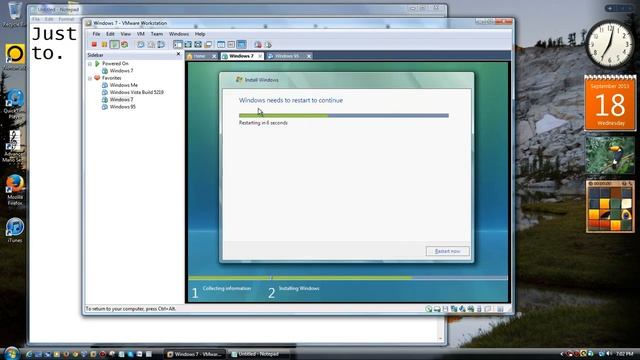The width and height of the screenshot is (640, 360).
Task: Select Windows Vista Build 5219 in Favorites
Action: pyautogui.click(x=136, y=92)
